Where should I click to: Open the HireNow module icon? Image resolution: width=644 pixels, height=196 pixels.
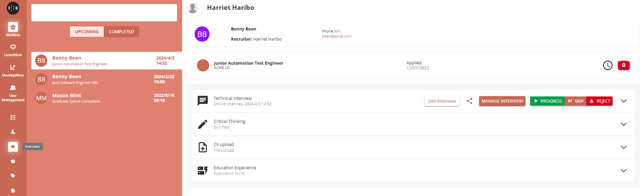pyautogui.click(x=13, y=27)
